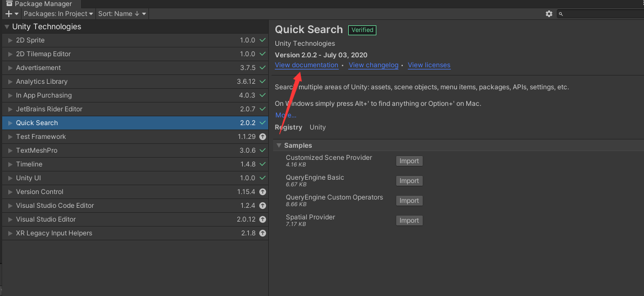Click installed checkmark for Timeline
This screenshot has height=296, width=644.
(x=263, y=164)
